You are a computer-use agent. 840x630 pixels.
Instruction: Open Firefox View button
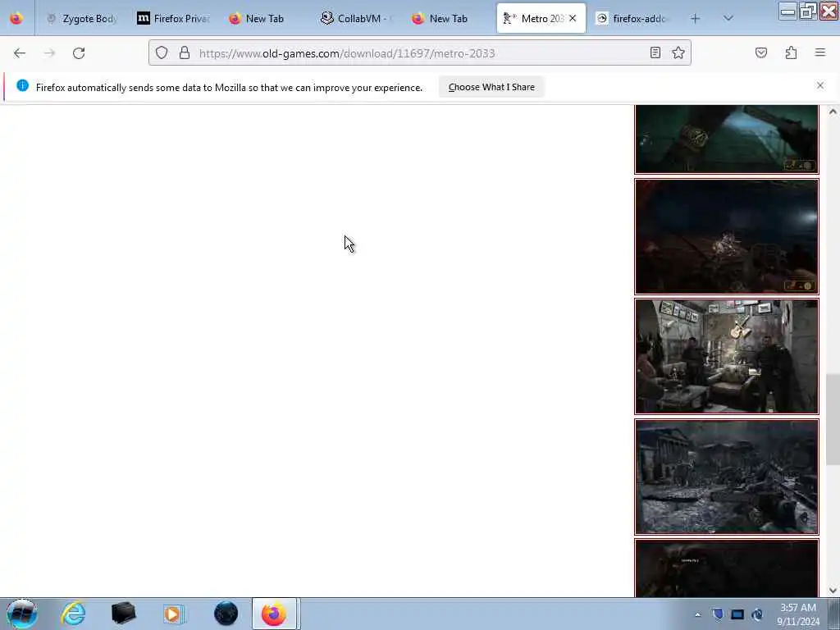[x=16, y=18]
